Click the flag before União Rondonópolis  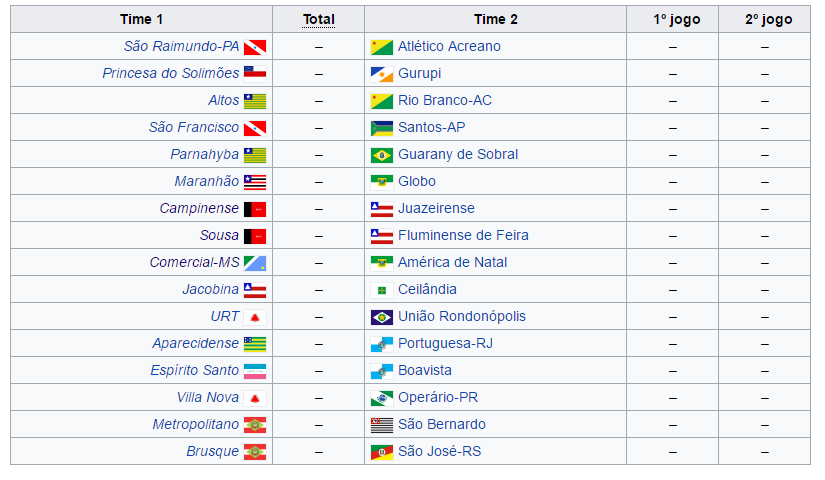tap(381, 317)
